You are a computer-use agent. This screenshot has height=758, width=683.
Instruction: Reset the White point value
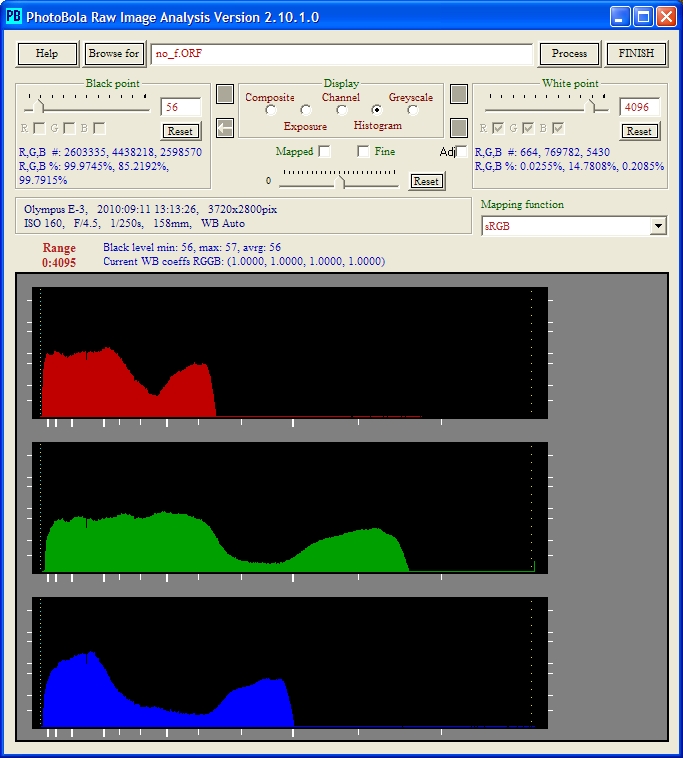pyautogui.click(x=639, y=131)
